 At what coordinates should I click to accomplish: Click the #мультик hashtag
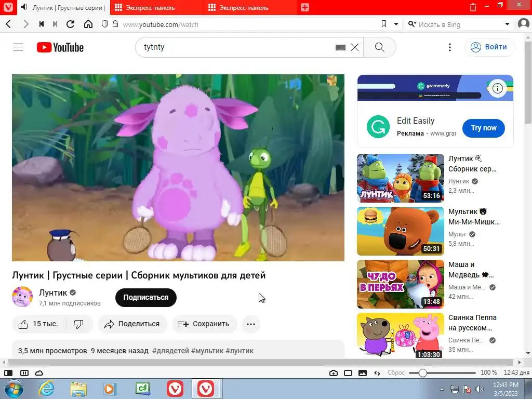pos(207,351)
